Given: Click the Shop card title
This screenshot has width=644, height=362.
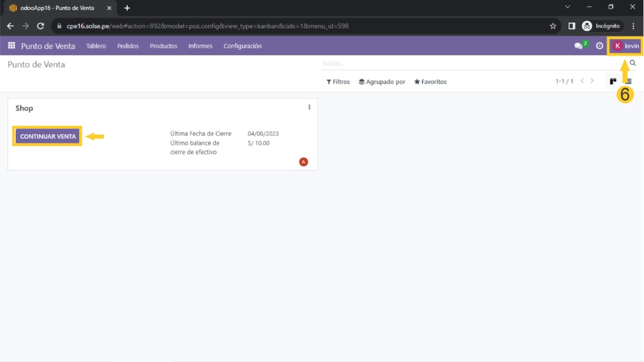Looking at the screenshot, I should click(x=25, y=108).
